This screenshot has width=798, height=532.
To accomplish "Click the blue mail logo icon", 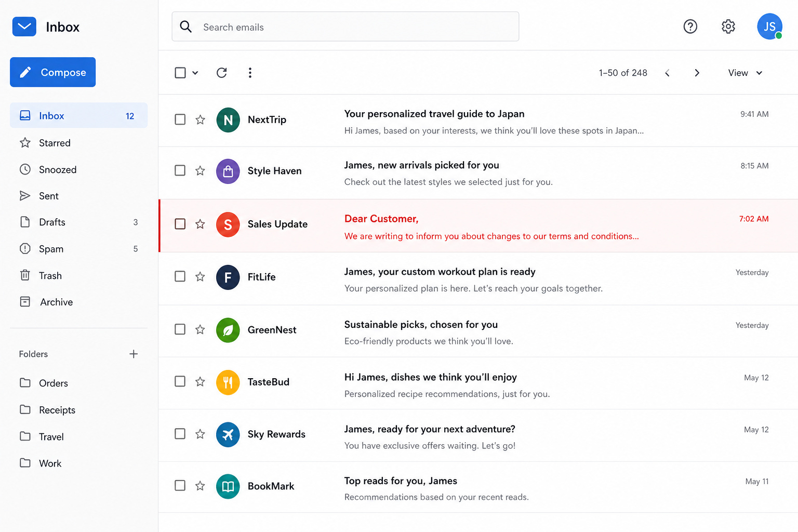I will point(24,26).
